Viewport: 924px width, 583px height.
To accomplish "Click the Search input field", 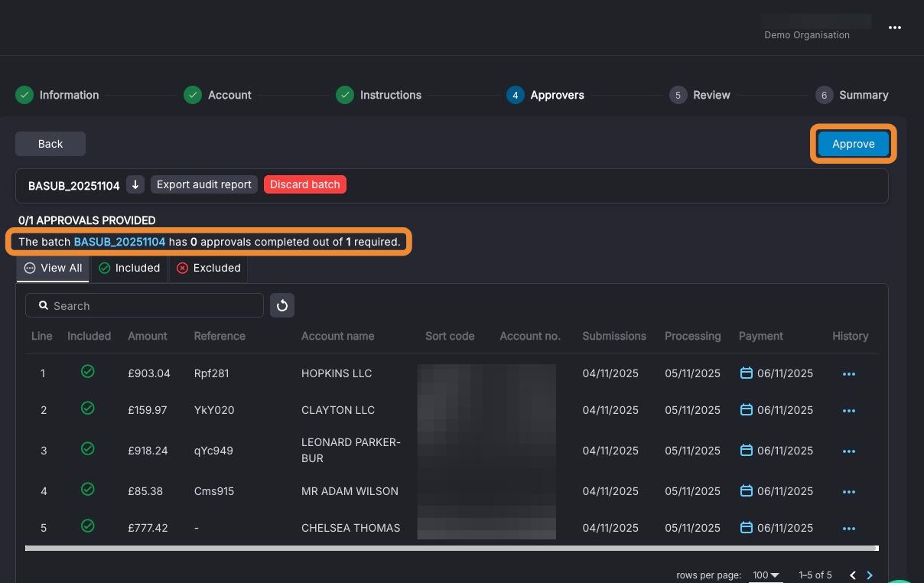I will click(x=145, y=305).
